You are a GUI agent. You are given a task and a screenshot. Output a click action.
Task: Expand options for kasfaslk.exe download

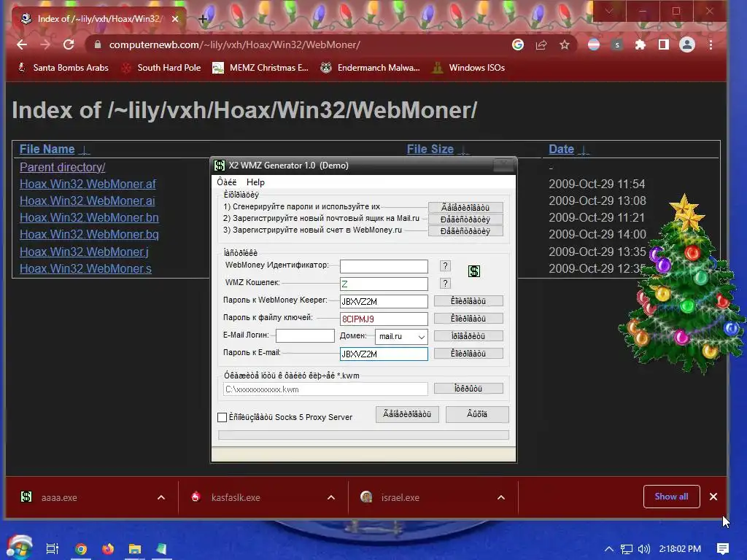click(331, 497)
